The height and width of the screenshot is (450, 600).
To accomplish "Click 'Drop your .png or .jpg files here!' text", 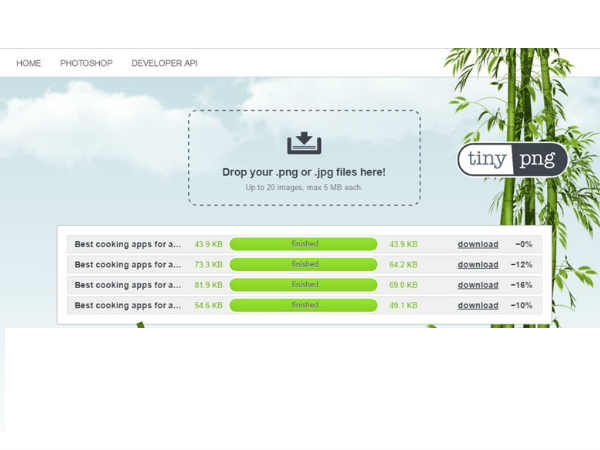I will [x=304, y=172].
